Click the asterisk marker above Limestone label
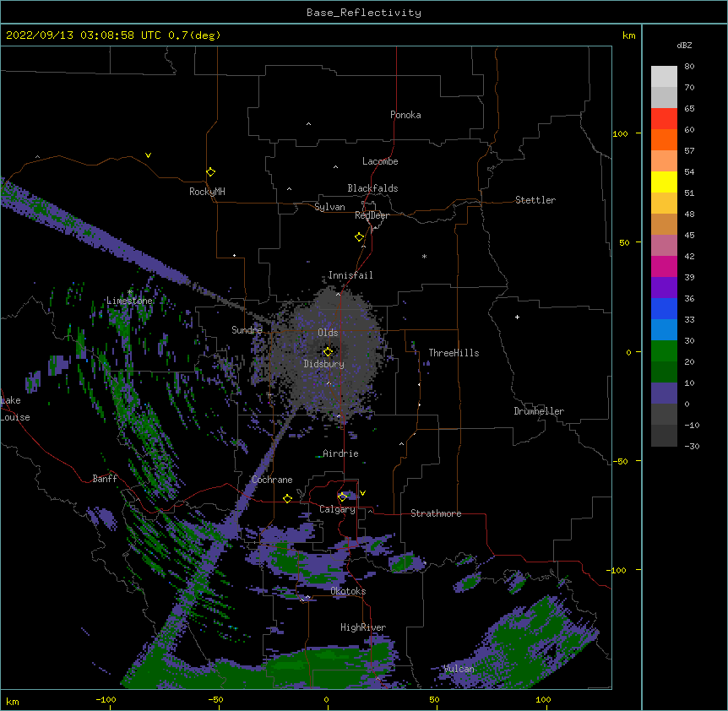Screen dimensions: 728x711 tap(130, 292)
